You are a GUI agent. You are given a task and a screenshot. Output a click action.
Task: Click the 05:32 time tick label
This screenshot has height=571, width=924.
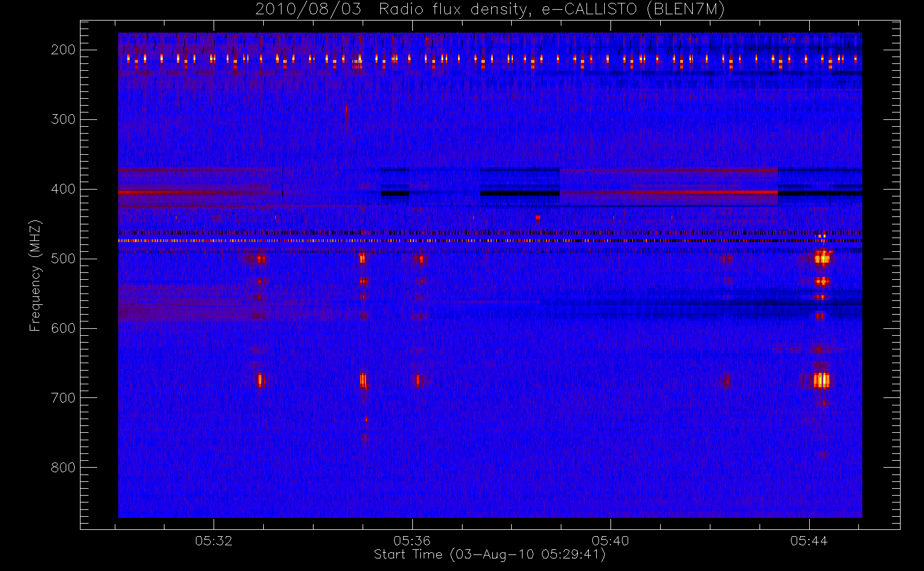click(214, 541)
